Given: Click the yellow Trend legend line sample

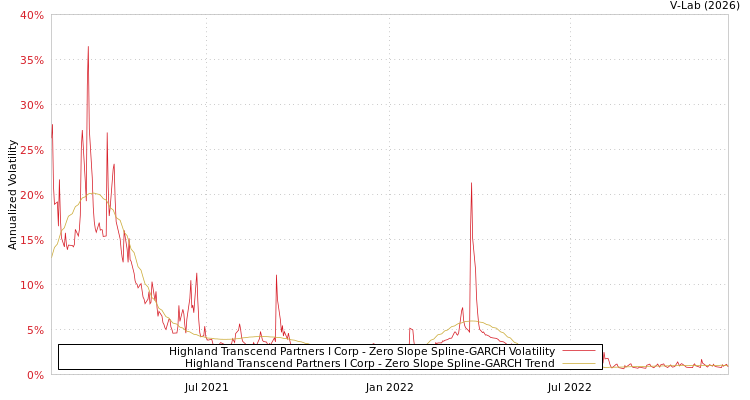Looking at the screenshot, I should (579, 364).
